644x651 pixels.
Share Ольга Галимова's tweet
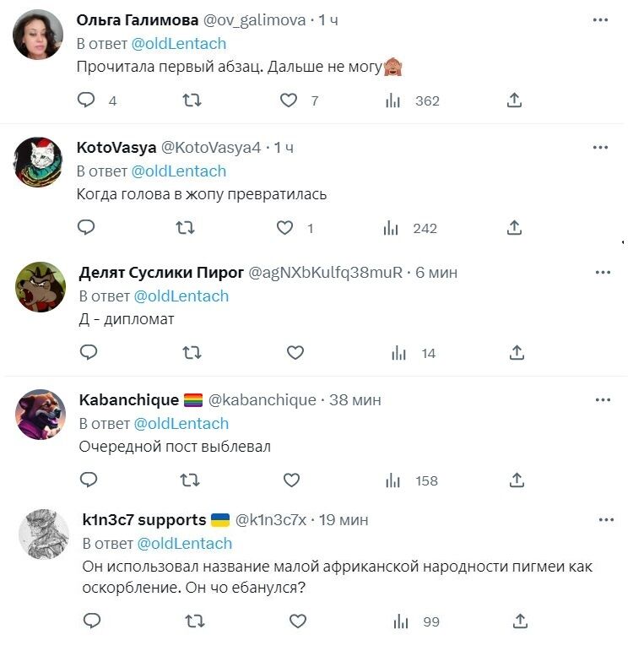click(x=514, y=100)
